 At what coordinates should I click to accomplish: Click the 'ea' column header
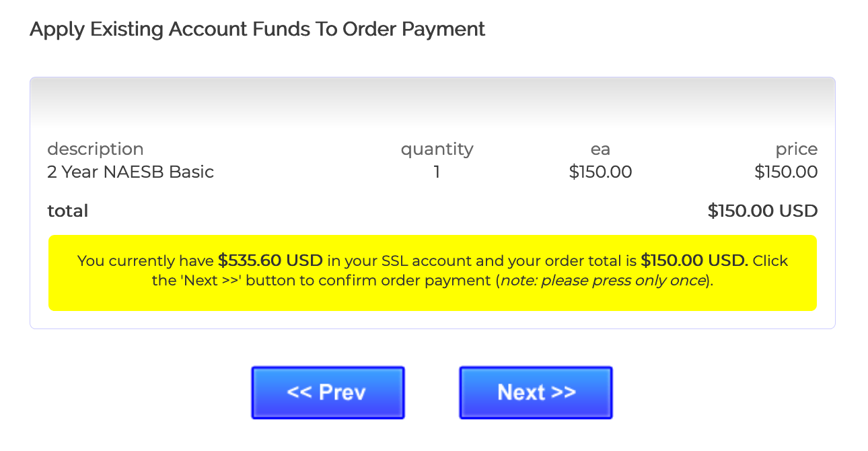(600, 149)
